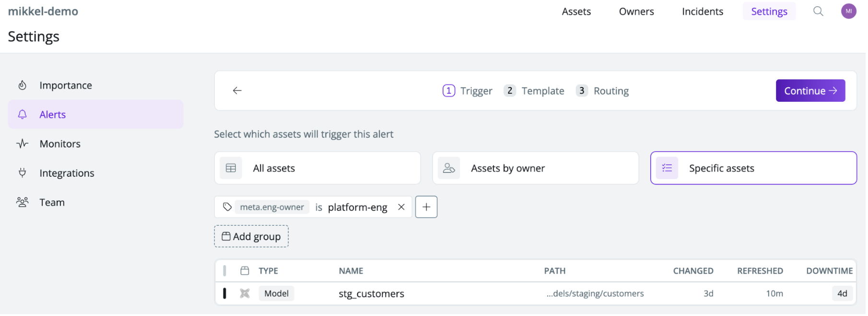The height and width of the screenshot is (316, 868).
Task: Remove the meta.eng-owner filter
Action: 401,207
